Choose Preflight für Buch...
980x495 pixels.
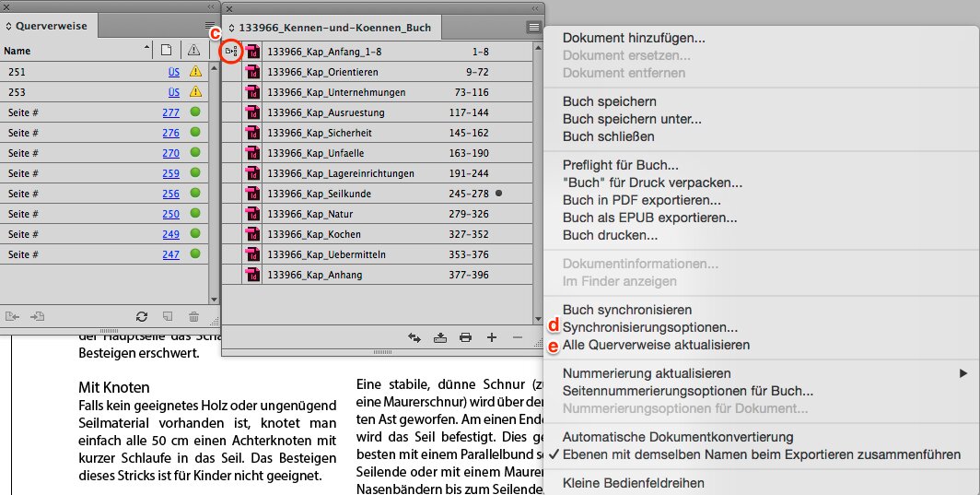click(x=620, y=165)
